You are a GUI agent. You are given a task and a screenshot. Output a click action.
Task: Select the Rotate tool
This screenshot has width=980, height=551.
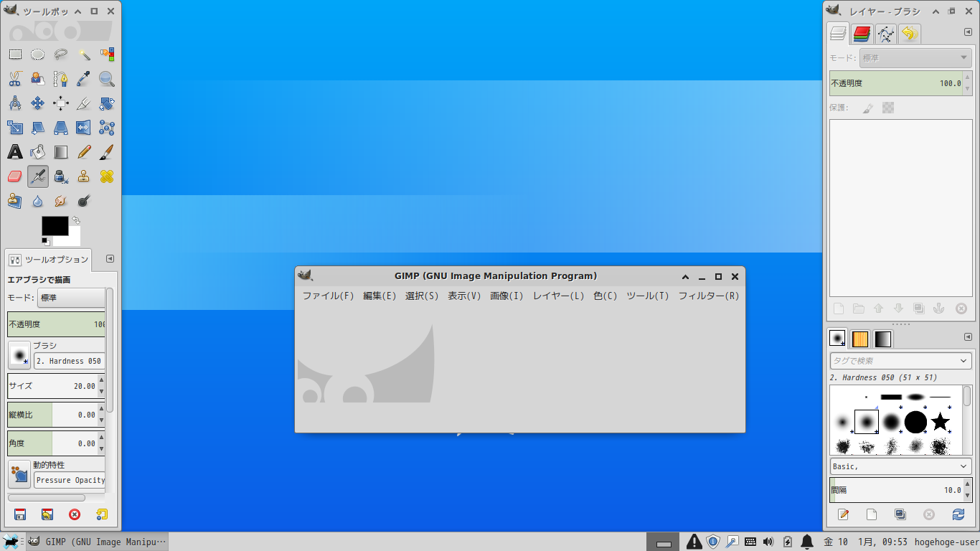pyautogui.click(x=107, y=103)
